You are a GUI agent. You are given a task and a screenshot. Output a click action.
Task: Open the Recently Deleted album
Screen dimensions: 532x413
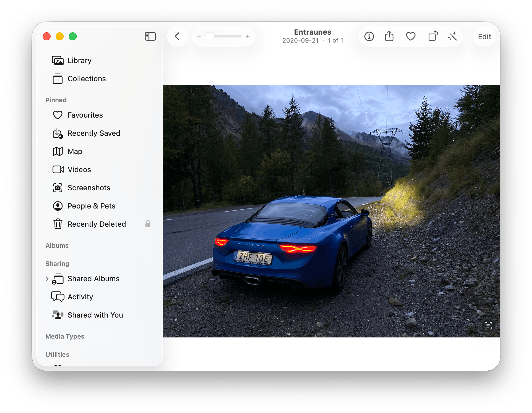(97, 224)
